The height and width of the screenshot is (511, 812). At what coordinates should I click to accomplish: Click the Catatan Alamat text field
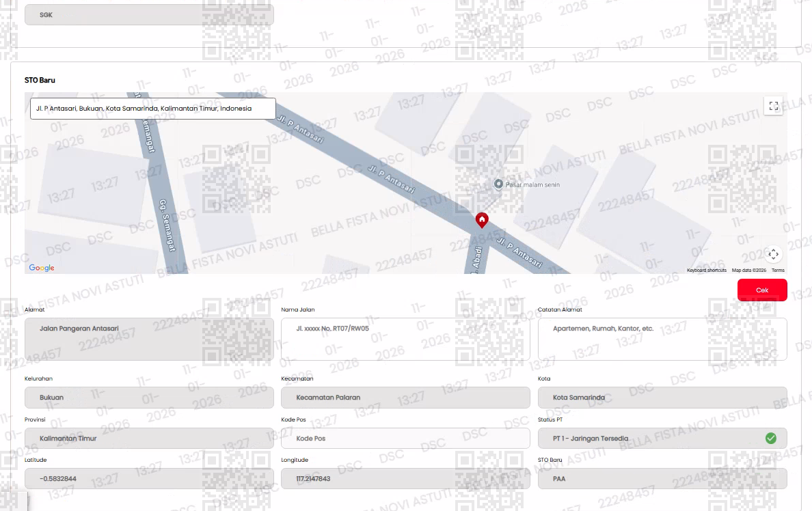tap(662, 339)
